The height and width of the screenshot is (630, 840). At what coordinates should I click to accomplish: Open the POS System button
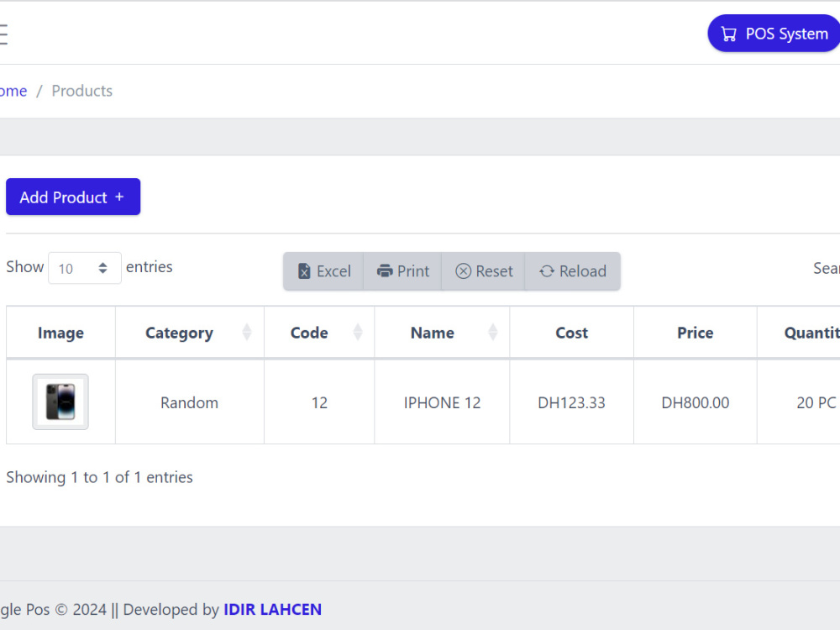(774, 34)
